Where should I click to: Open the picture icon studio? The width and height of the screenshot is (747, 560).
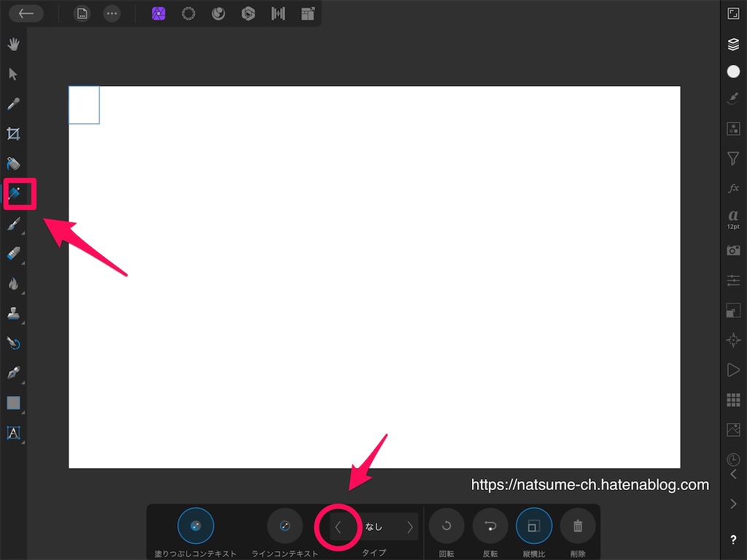733,429
